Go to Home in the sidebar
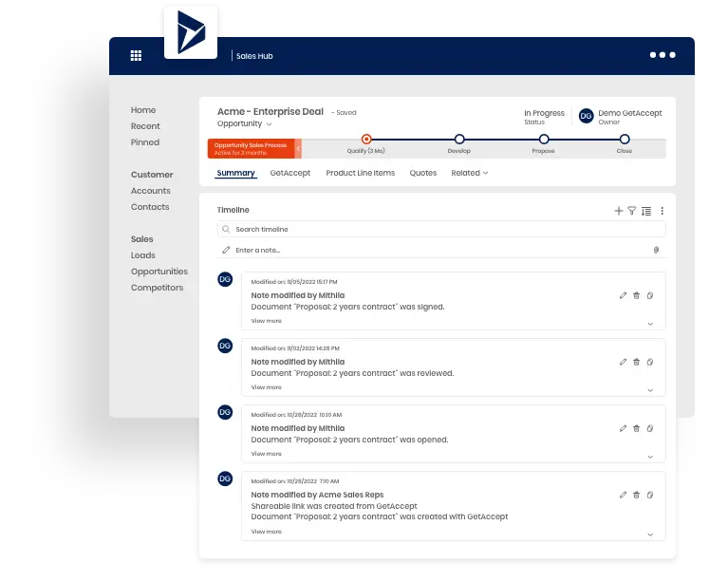 (143, 110)
